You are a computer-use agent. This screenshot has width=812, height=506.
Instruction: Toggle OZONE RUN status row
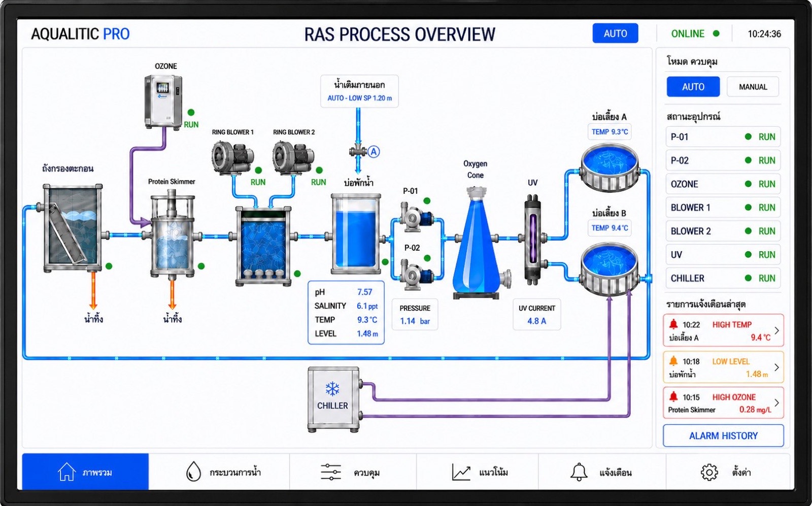(723, 184)
